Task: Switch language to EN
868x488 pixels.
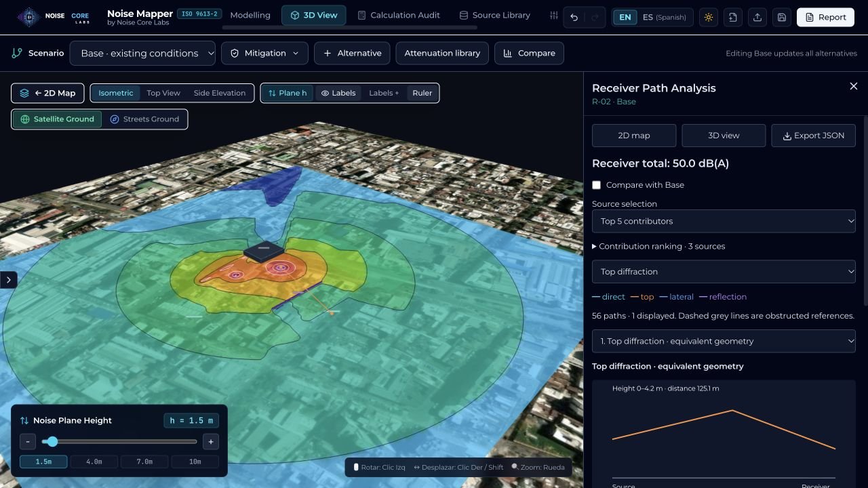Action: point(625,18)
